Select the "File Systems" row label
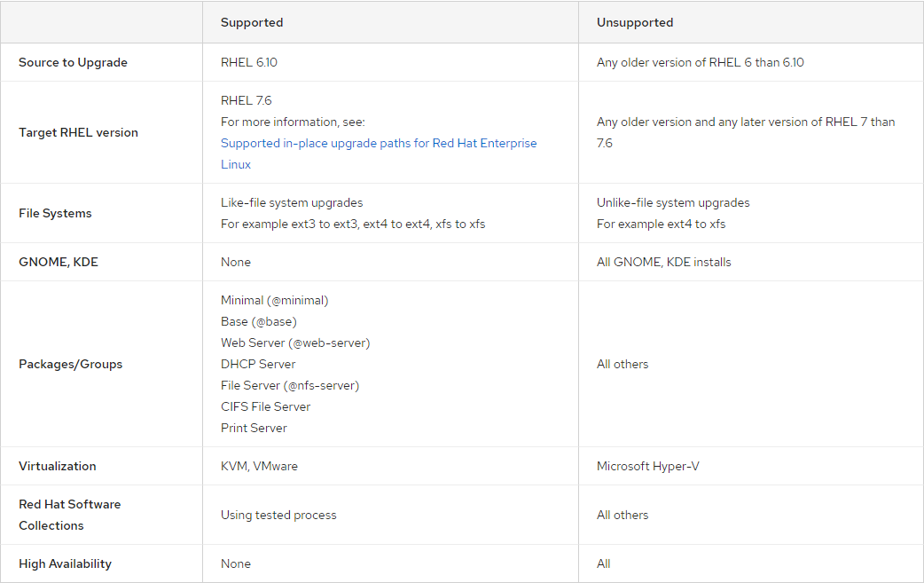The height and width of the screenshot is (583, 924). tap(55, 213)
